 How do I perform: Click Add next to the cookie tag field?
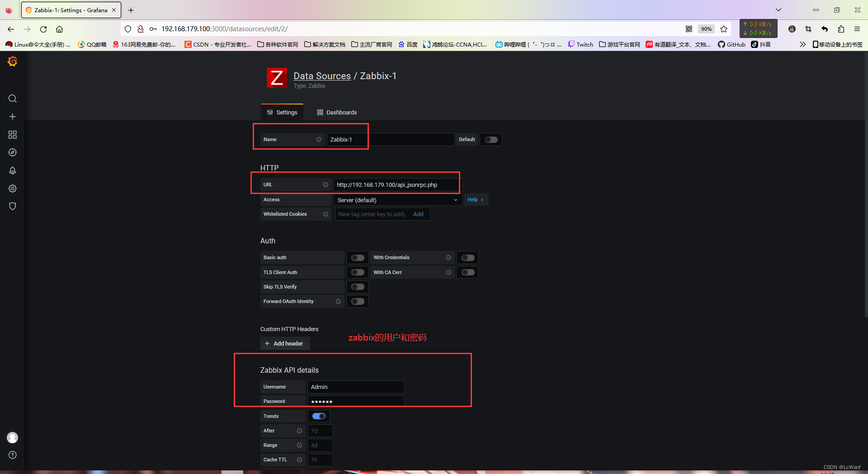click(418, 214)
